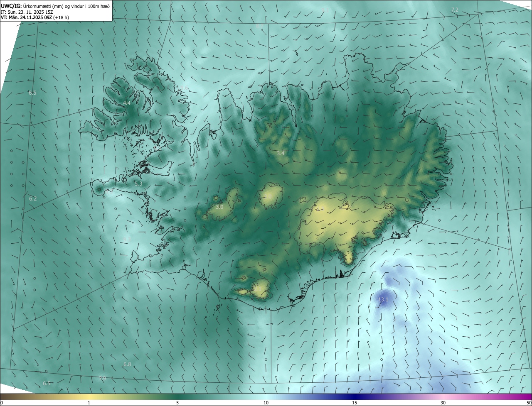Click the "10" tick on the color scale
Viewport: 532px width, 406px height.
click(266, 403)
